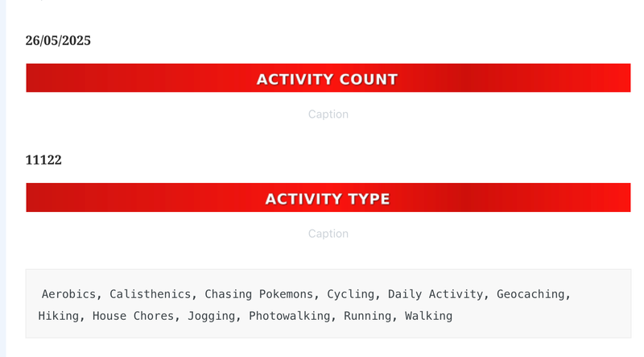Click the ACTIVITY COUNT banner image
The width and height of the screenshot is (644, 357).
point(328,77)
